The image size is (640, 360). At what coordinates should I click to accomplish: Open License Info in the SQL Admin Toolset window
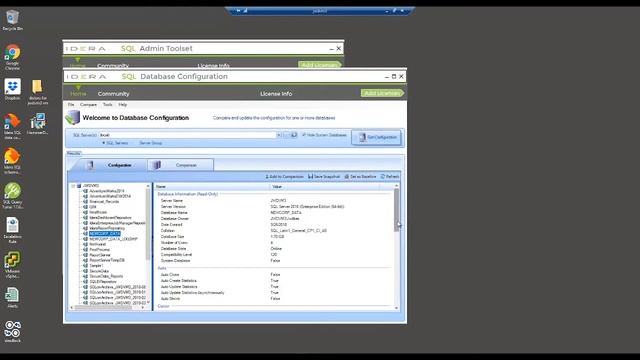pos(213,65)
